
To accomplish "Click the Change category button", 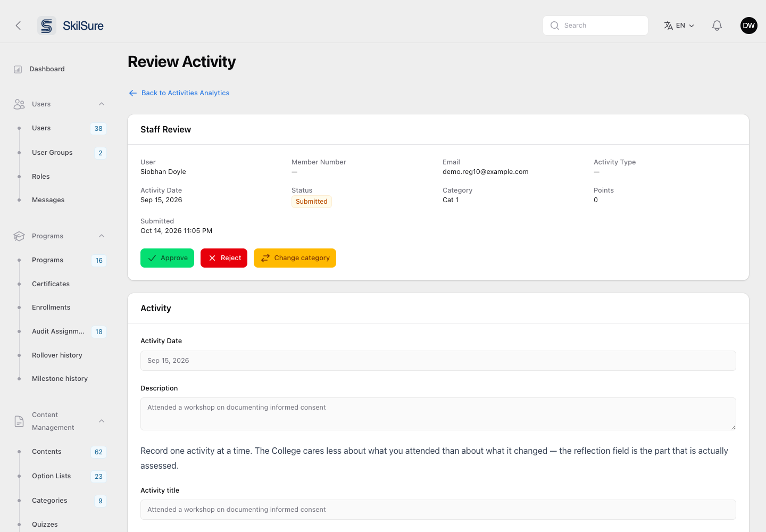I will [x=295, y=258].
